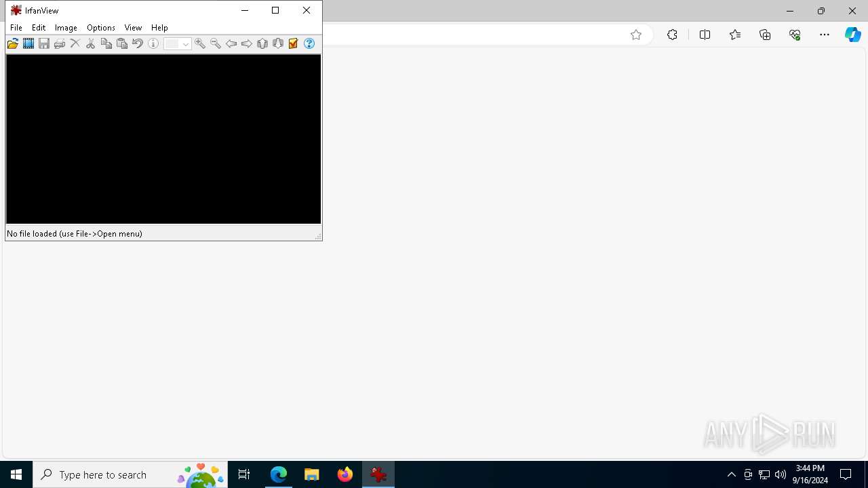This screenshot has width=868, height=488.
Task: Click the Copy icon in toolbar
Action: tap(106, 43)
